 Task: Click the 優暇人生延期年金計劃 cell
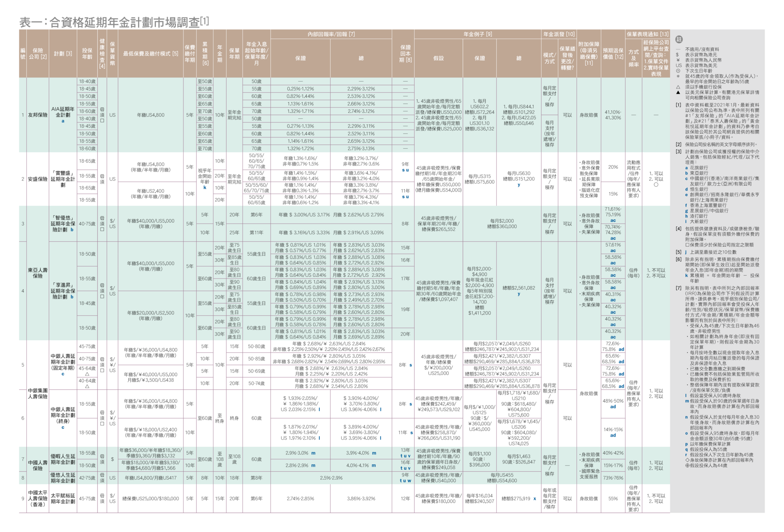tap(63, 459)
